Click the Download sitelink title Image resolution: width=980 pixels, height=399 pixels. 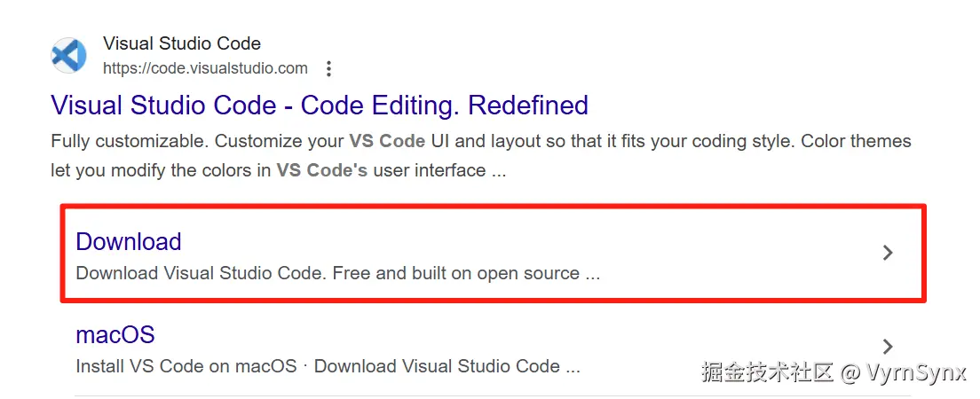tap(129, 242)
